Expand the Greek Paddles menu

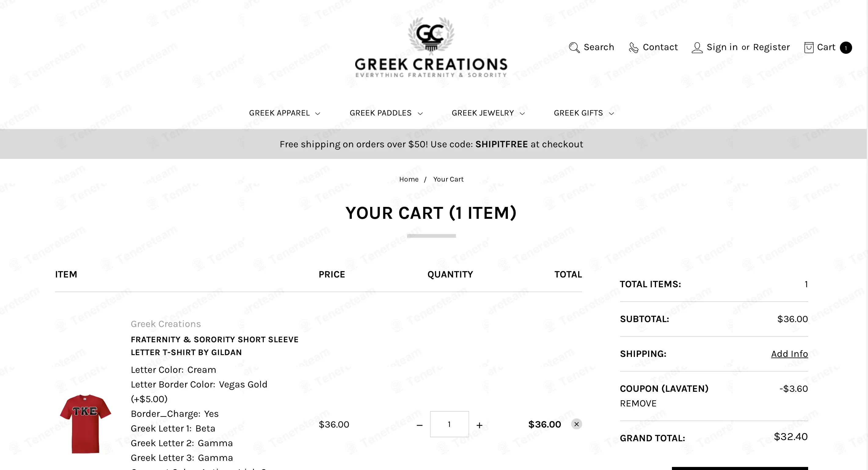coord(386,113)
